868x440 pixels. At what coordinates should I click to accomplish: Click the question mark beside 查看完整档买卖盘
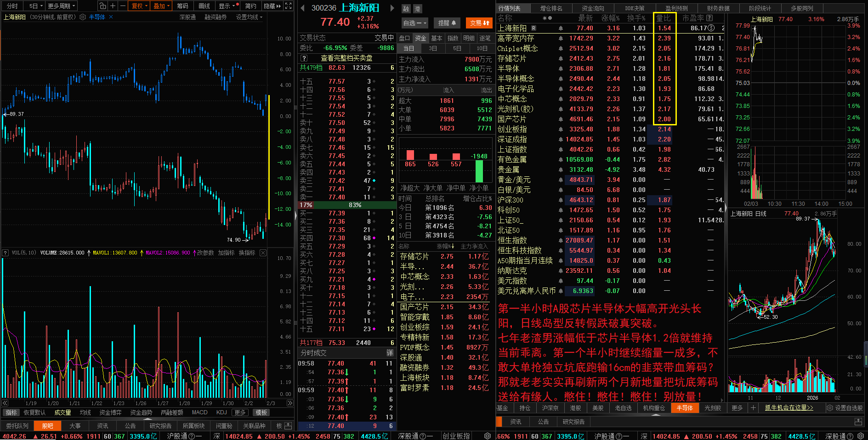[304, 58]
